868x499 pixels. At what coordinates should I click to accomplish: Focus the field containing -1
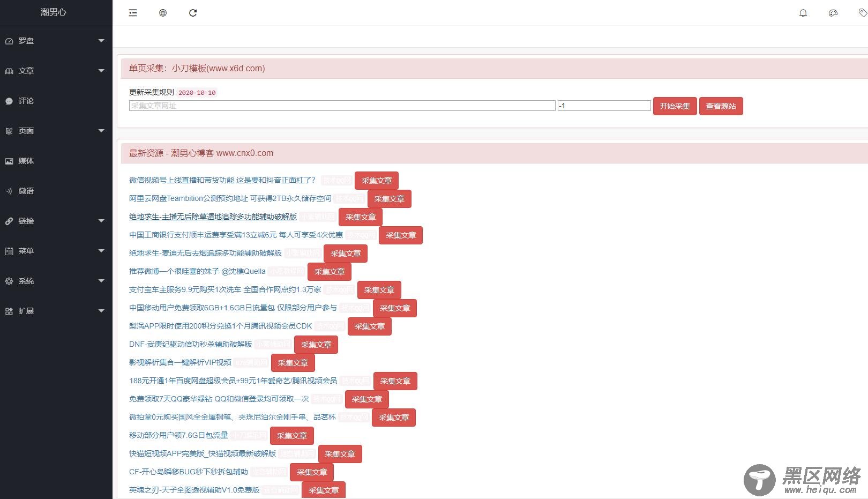(x=604, y=106)
